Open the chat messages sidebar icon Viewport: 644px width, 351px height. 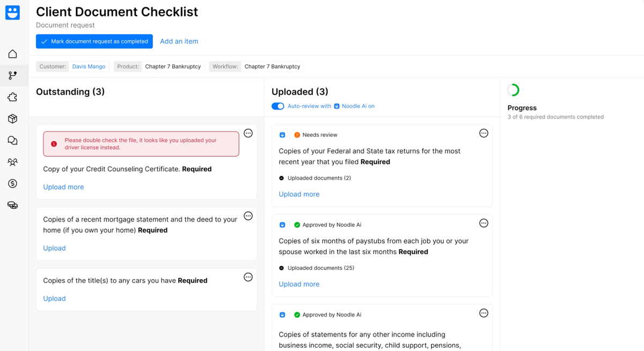click(x=12, y=141)
